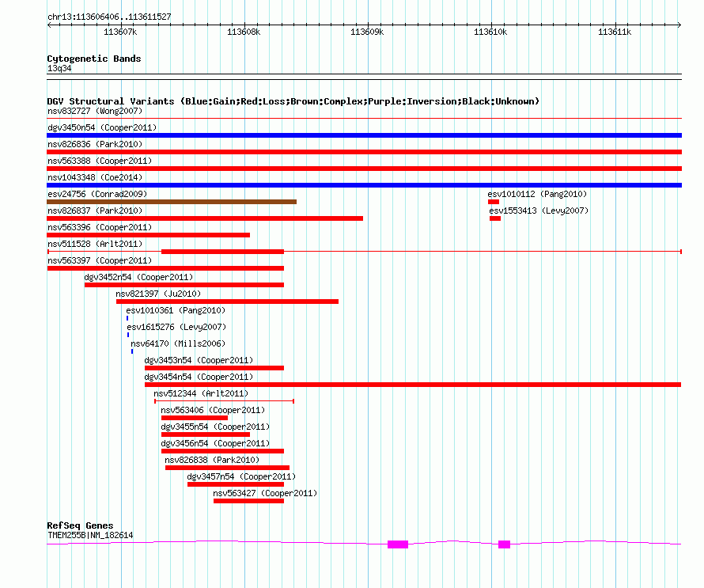The image size is (704, 588).
Task: Click the nsv826838 (Park2010) label
Action: point(212,460)
